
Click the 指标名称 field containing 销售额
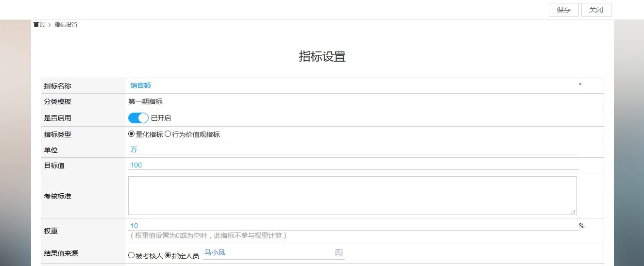click(x=353, y=85)
